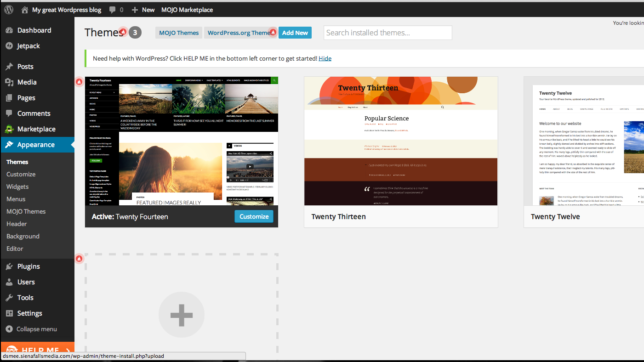Click the Twenty Twelve theme name
Viewport: 644px width, 362px height.
(555, 216)
